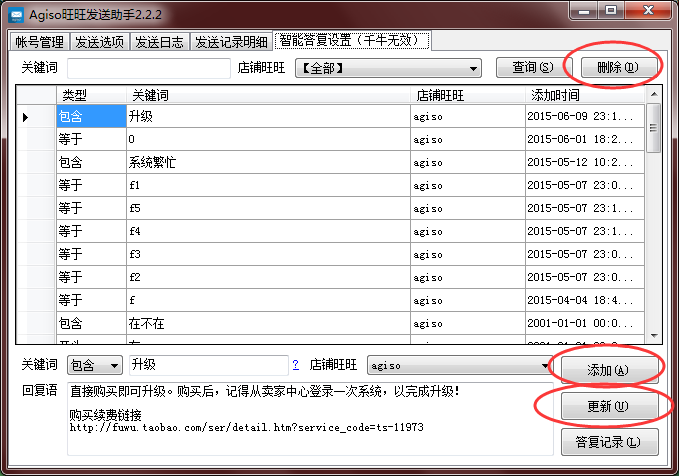Screen dimensions: 679x476
Task: Click the 查询(S) button
Action: (532, 67)
